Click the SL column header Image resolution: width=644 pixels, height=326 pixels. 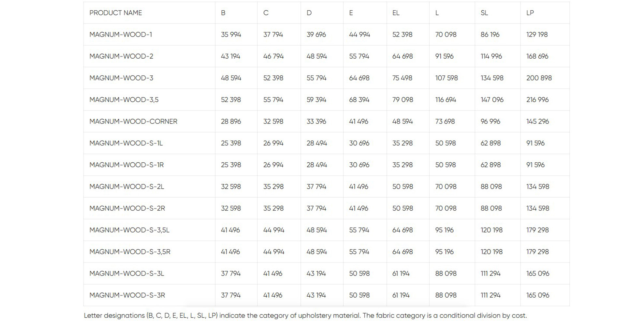(484, 13)
